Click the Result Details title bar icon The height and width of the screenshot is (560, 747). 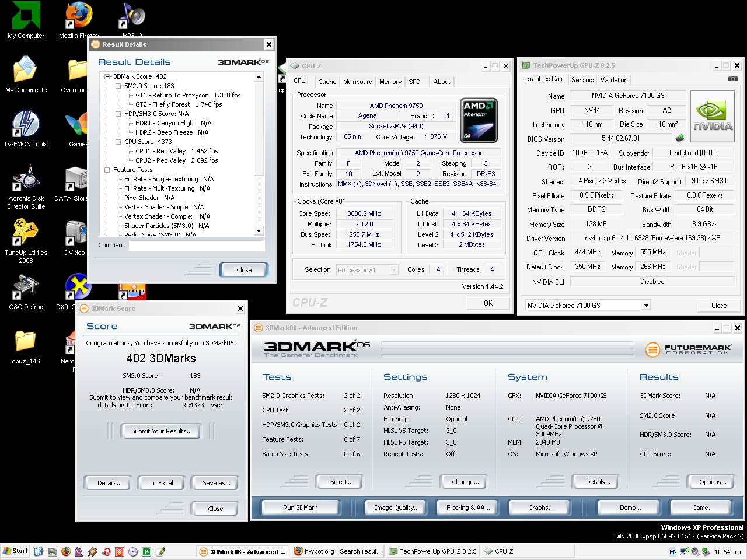(x=96, y=44)
